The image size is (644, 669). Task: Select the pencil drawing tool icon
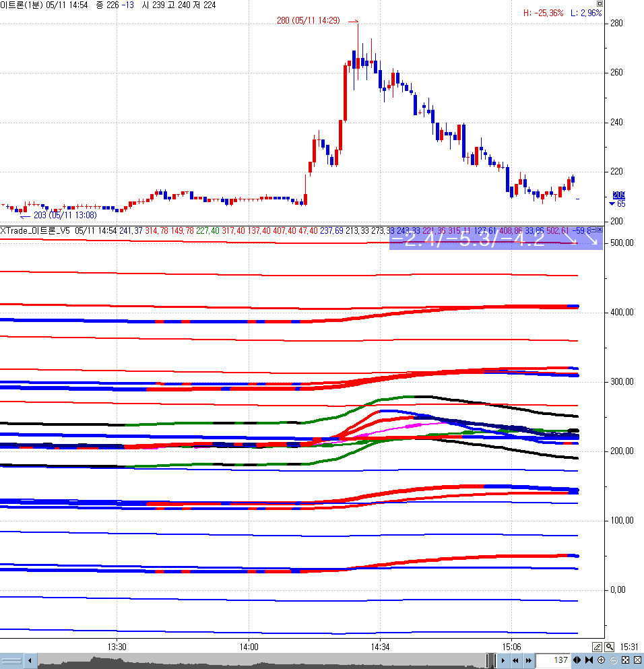coord(597,647)
